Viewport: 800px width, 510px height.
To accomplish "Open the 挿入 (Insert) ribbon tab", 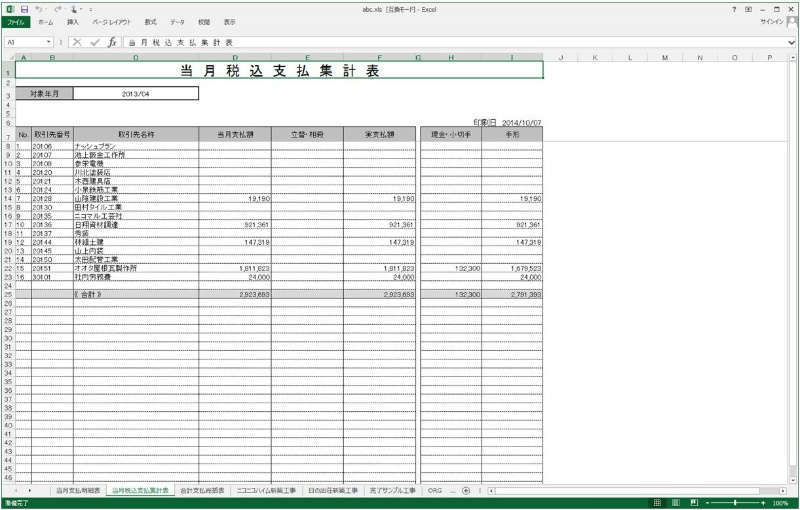I will click(x=73, y=21).
